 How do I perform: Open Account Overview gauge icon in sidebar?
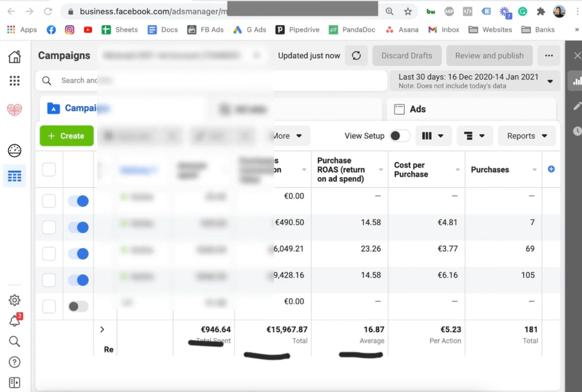click(x=14, y=150)
